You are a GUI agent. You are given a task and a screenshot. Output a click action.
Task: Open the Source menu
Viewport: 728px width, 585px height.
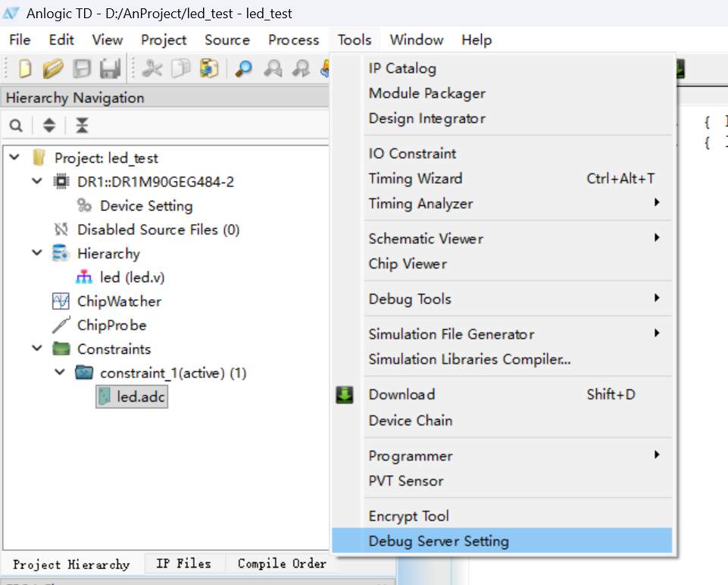click(x=227, y=40)
